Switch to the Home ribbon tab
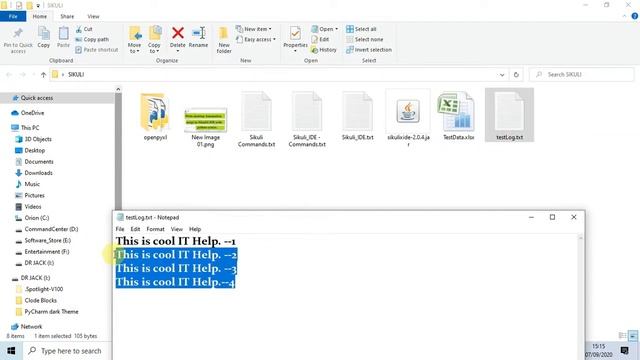The height and width of the screenshot is (360, 640). 40,16
